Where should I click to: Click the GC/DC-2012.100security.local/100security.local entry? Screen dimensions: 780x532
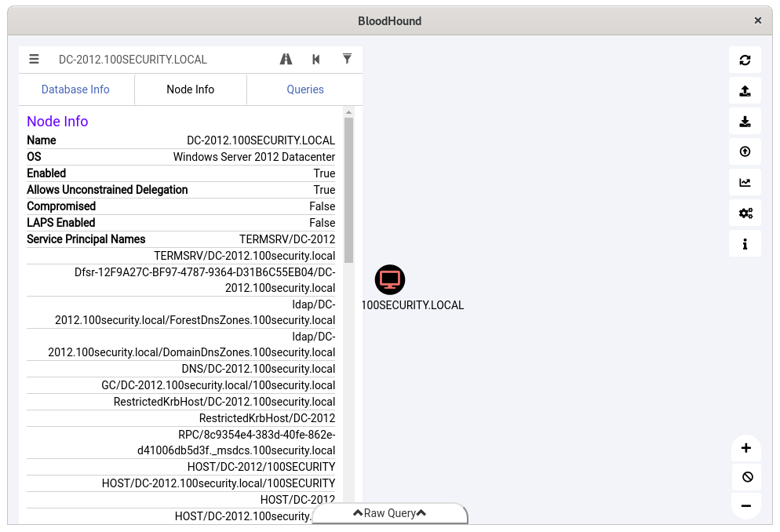pyautogui.click(x=218, y=384)
